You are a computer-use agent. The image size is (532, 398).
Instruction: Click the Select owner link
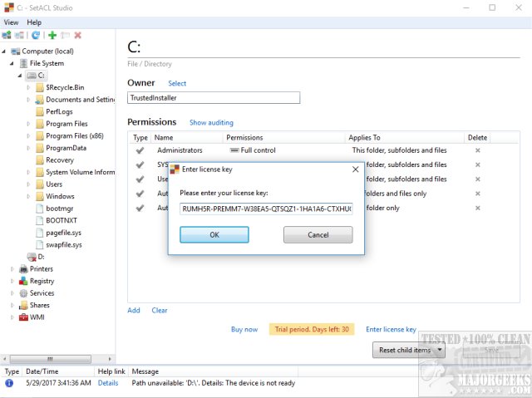tap(177, 83)
